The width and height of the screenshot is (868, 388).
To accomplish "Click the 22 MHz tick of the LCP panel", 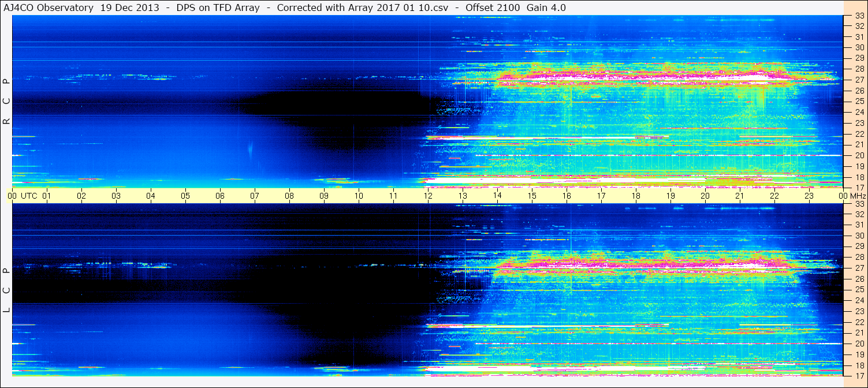I will pos(859,322).
